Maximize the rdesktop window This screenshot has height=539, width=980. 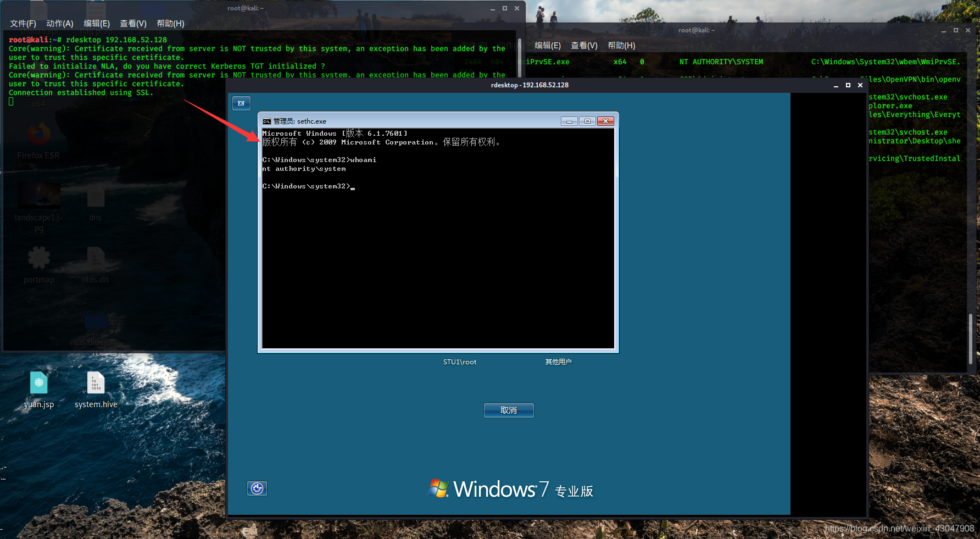[x=848, y=85]
